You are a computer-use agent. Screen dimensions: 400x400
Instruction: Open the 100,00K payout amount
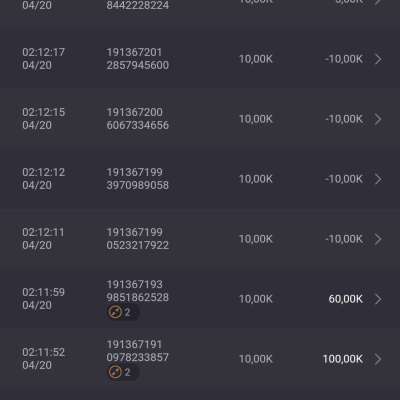pyautogui.click(x=343, y=359)
